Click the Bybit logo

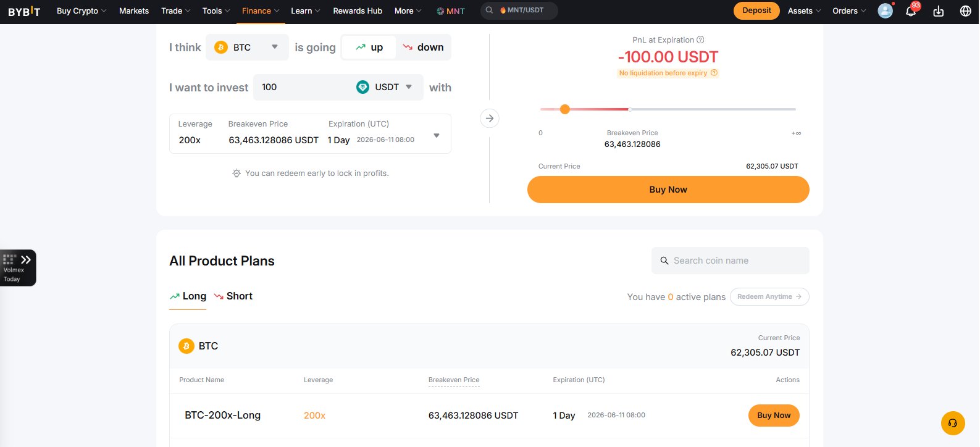(x=24, y=11)
